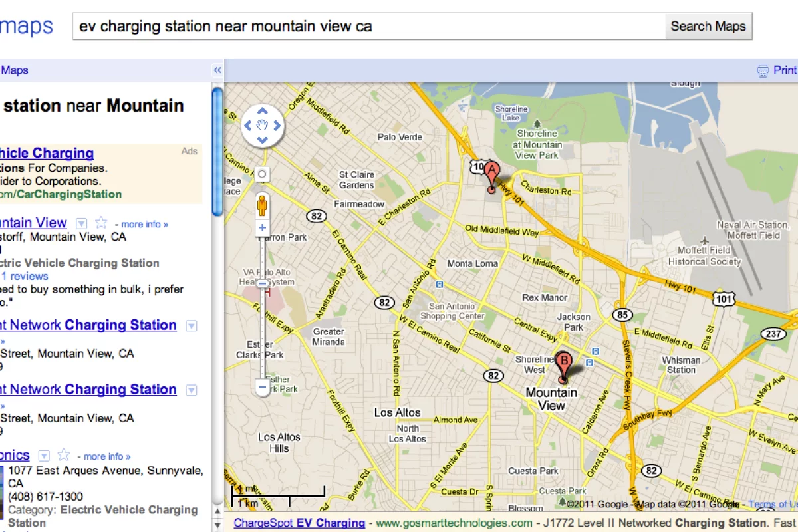Open the more info link for Mountain View
This screenshot has width=798, height=532.
pyautogui.click(x=144, y=223)
